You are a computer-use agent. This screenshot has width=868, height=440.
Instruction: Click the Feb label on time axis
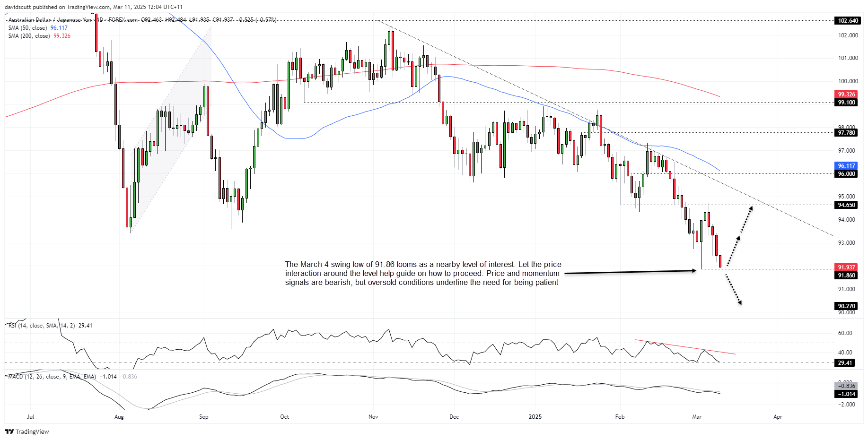(x=620, y=417)
